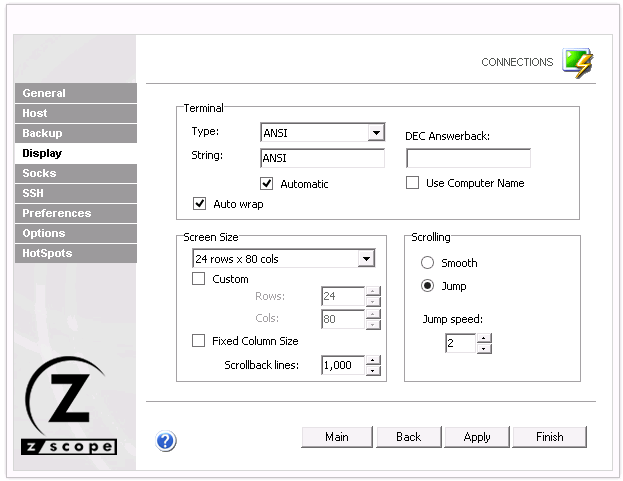Image resolution: width=623 pixels, height=481 pixels.
Task: Click the Back button
Action: click(408, 437)
